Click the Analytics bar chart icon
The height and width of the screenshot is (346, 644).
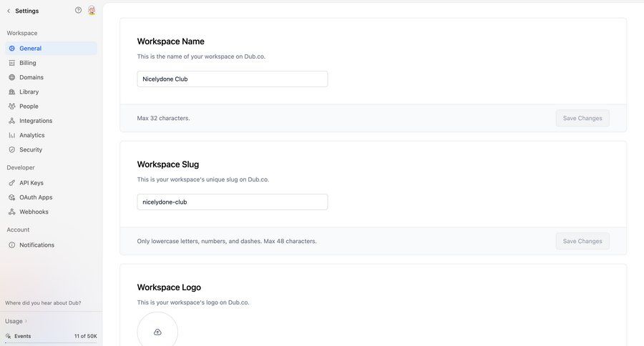pos(12,135)
